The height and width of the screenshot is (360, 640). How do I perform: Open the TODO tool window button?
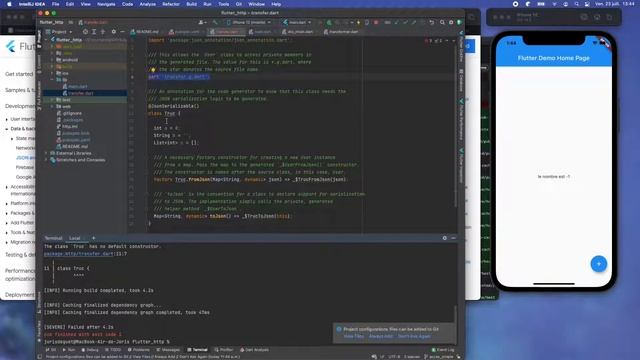pos(113,350)
